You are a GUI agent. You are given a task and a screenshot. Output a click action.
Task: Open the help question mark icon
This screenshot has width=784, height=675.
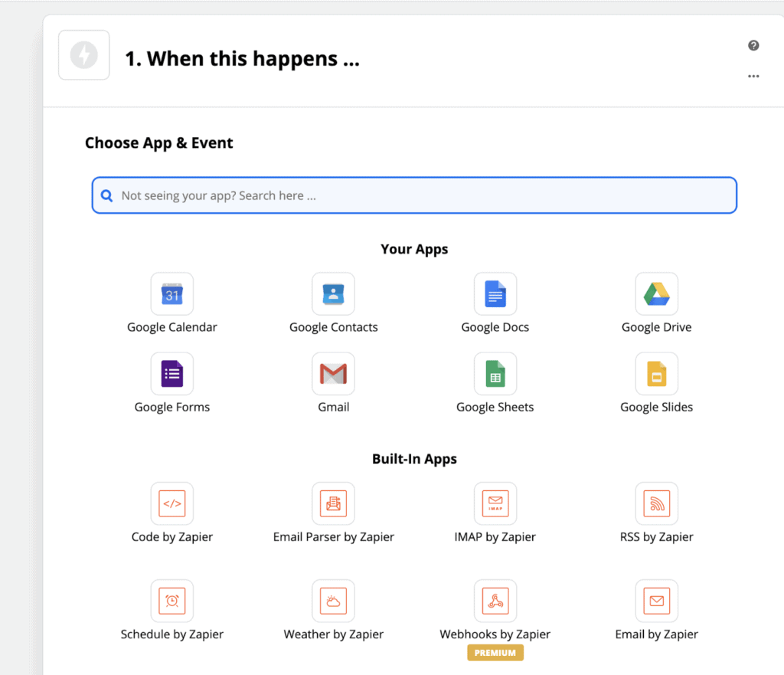tap(753, 45)
